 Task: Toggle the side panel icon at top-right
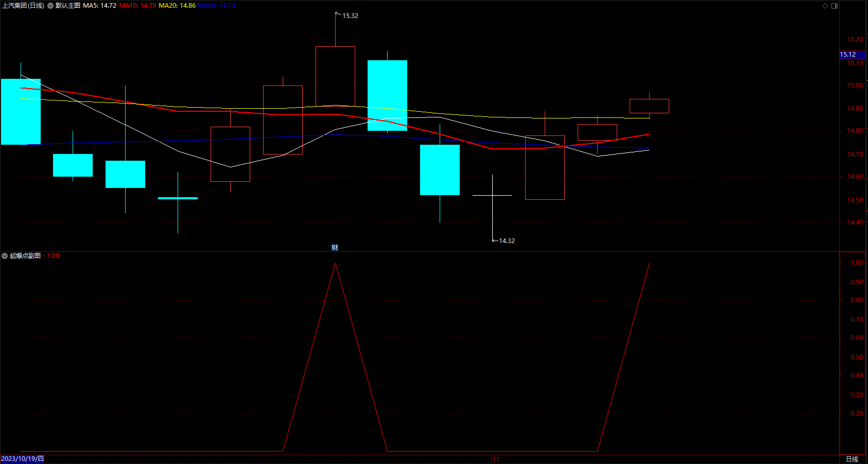[x=835, y=6]
